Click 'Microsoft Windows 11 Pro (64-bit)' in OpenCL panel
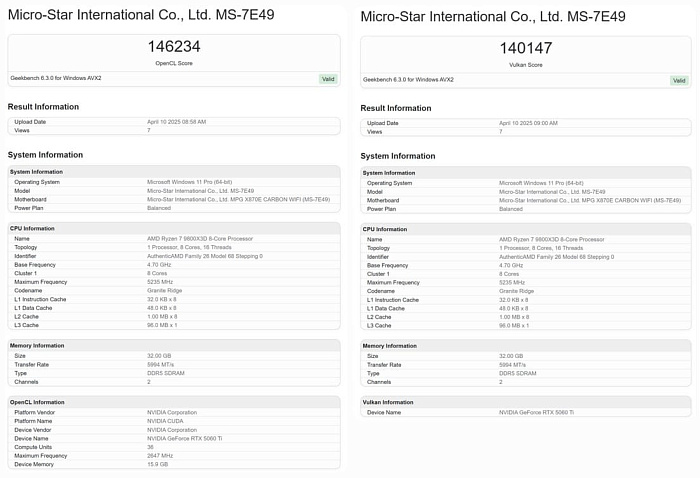Viewport: 700px width, 478px height. pyautogui.click(x=190, y=183)
